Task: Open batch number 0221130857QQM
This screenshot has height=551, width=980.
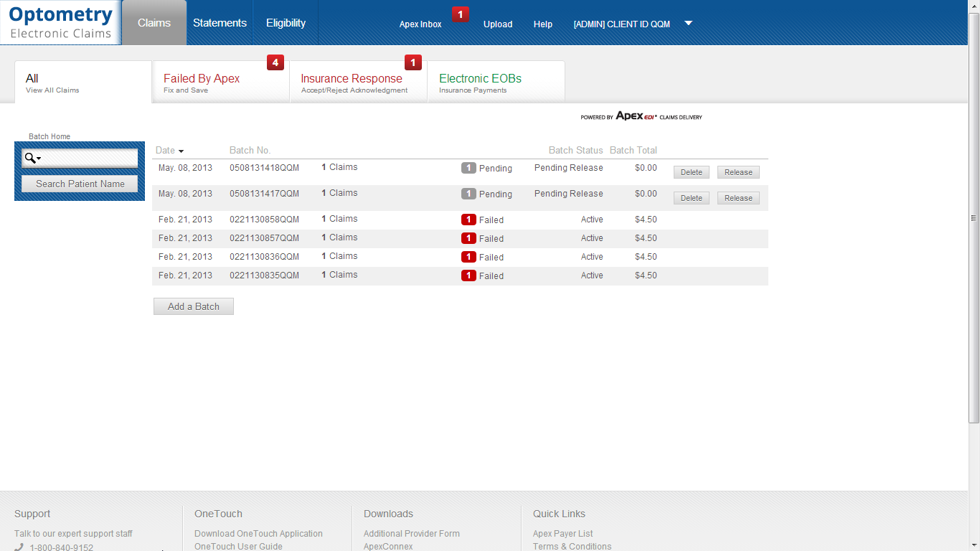Action: pos(265,238)
